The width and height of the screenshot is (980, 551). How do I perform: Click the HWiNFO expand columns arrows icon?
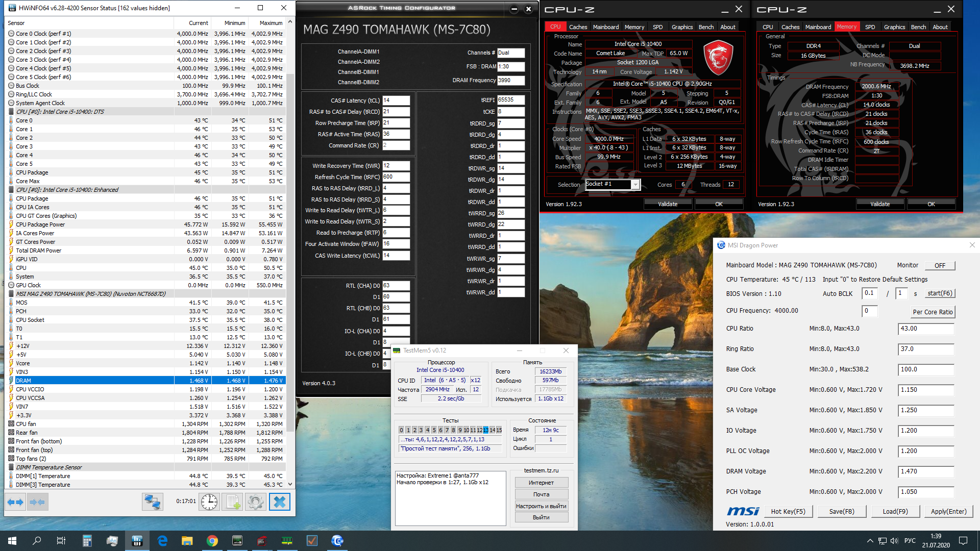(x=15, y=502)
